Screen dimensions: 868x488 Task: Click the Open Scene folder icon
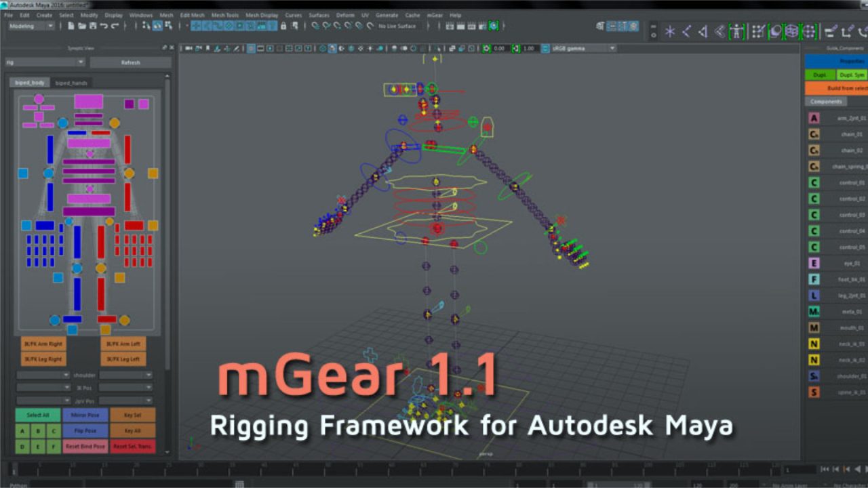[x=82, y=26]
